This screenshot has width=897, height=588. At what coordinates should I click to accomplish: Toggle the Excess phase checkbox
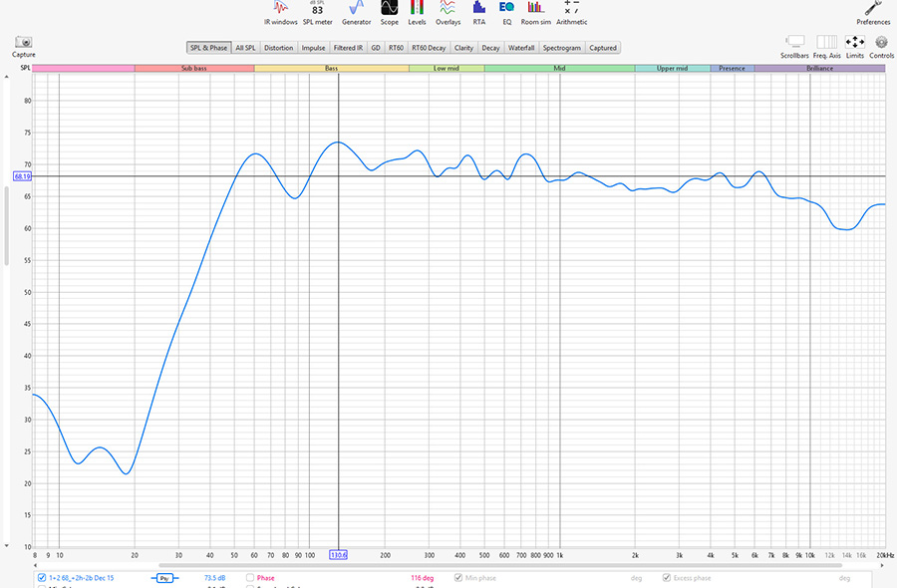point(667,578)
